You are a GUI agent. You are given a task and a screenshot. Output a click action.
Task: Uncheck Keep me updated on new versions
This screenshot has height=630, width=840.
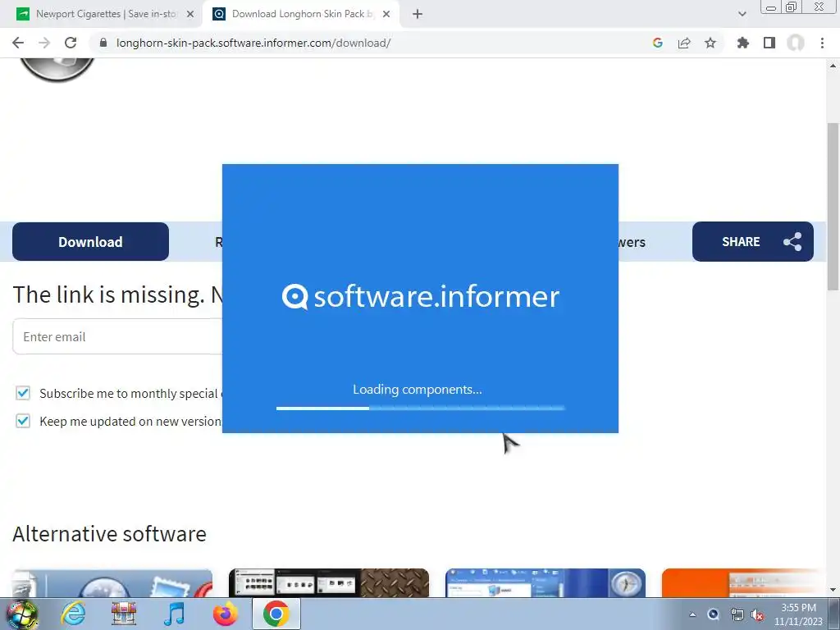coord(22,421)
